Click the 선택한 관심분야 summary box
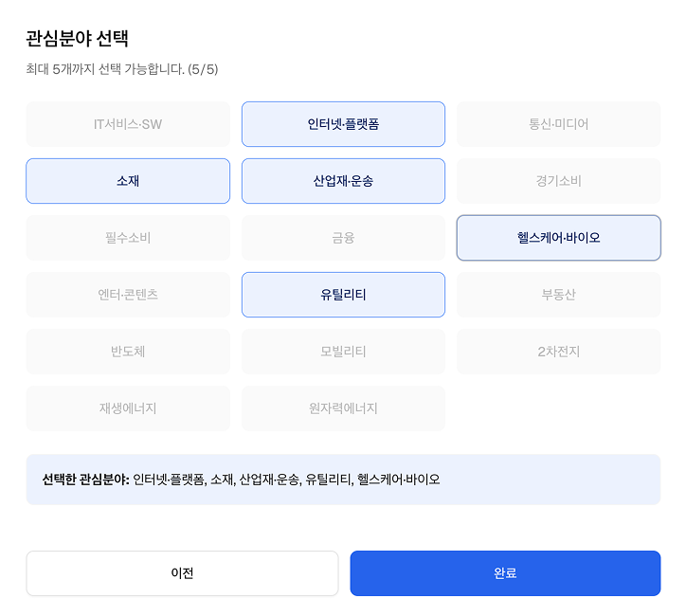686x616 pixels. [x=343, y=480]
